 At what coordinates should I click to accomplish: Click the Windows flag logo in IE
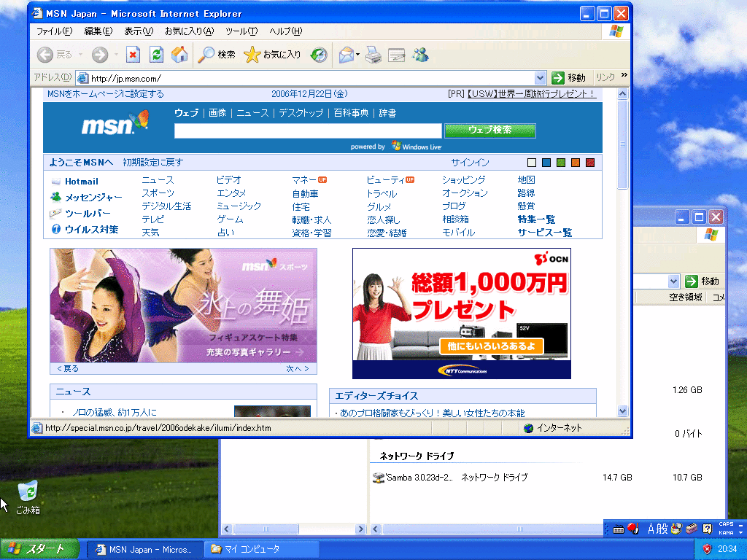click(616, 31)
